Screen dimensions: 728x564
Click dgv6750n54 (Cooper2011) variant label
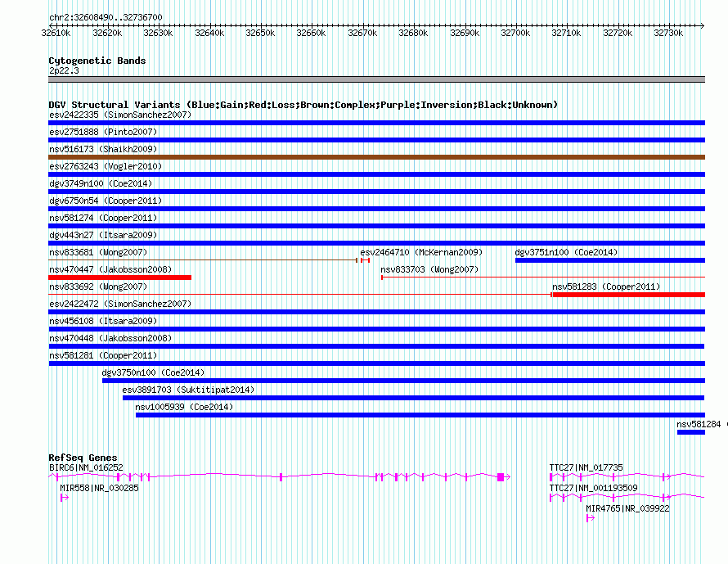(x=106, y=201)
